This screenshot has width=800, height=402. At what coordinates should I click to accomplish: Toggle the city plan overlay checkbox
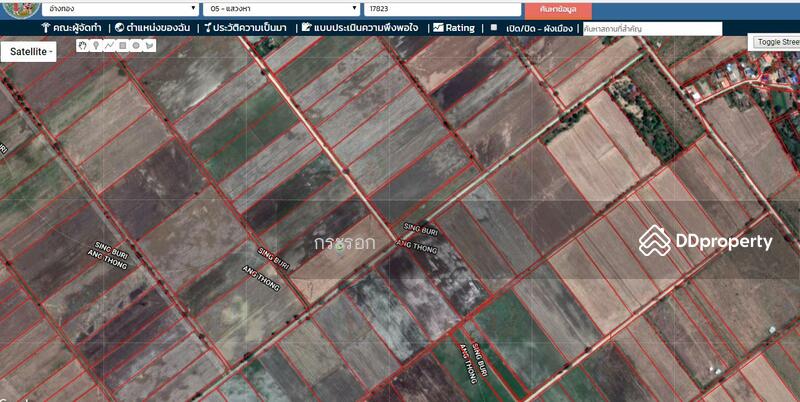tap(493, 28)
